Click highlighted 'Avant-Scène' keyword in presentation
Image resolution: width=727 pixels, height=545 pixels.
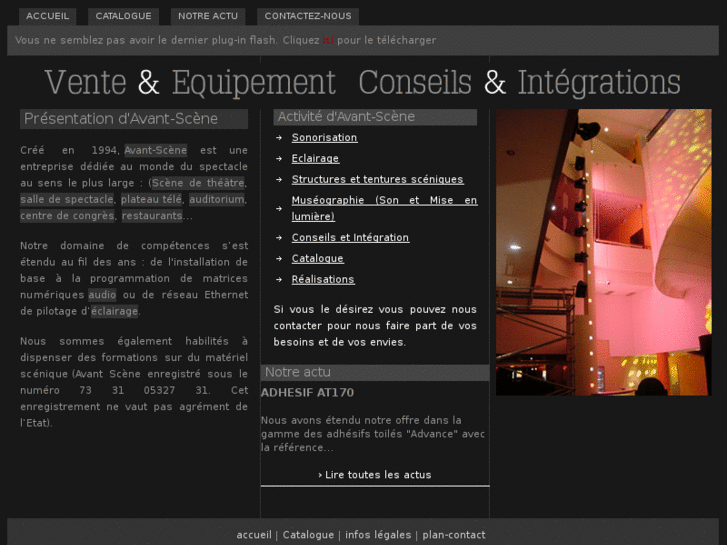coord(156,150)
